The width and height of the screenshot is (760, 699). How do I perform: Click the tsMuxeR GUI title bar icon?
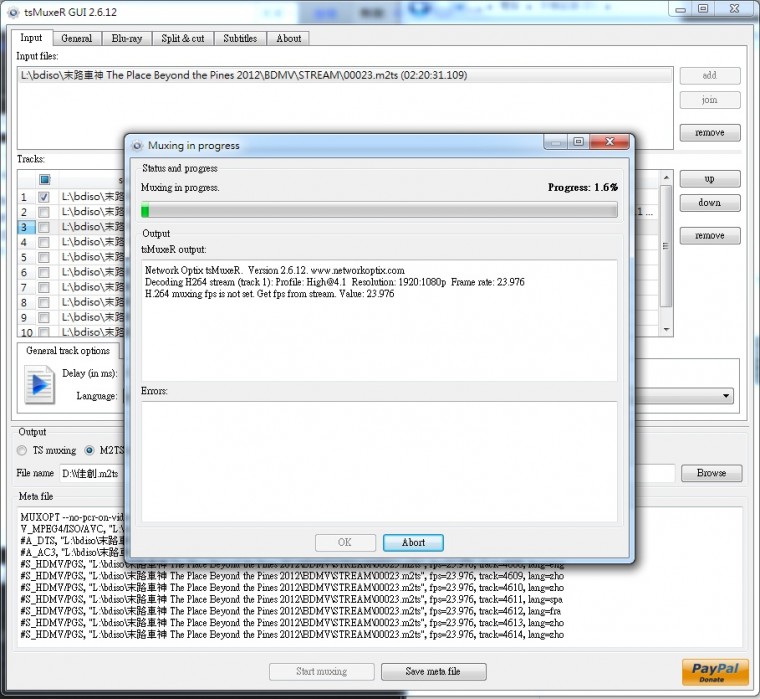11,9
